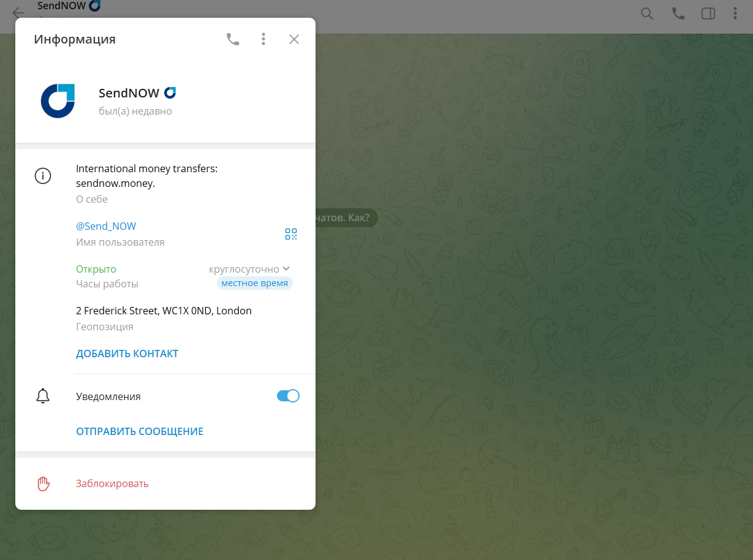Click the International money transfers bio text

pyautogui.click(x=146, y=176)
